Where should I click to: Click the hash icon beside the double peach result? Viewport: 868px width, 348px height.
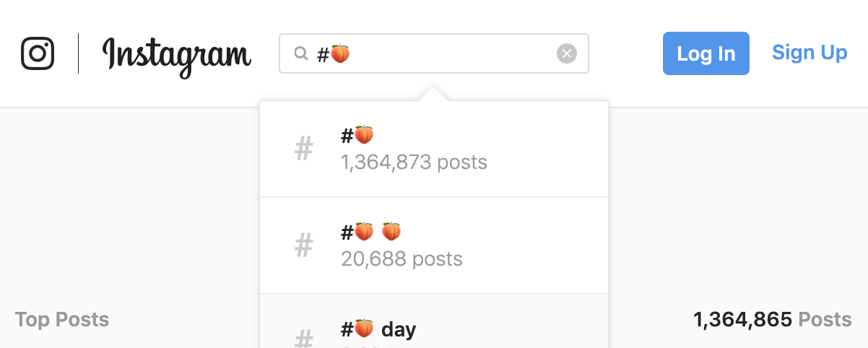tap(304, 245)
